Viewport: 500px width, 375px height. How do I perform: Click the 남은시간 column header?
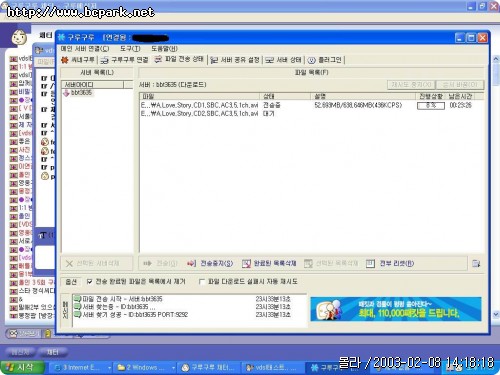pos(460,97)
